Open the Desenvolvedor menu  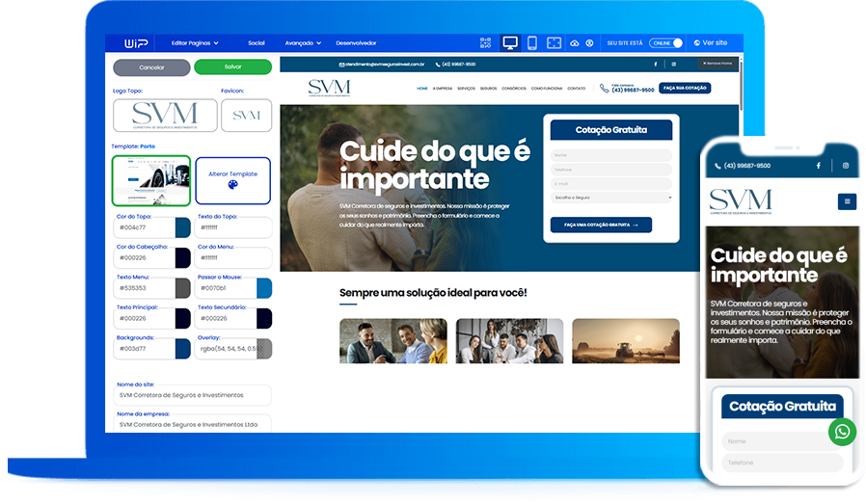coord(356,43)
